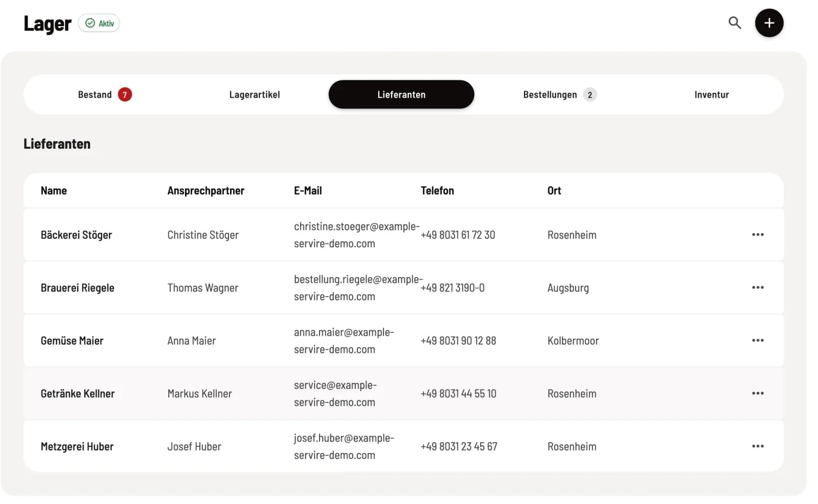Switch to the Lagerartikel tab
This screenshot has width=818, height=504.
[x=254, y=95]
